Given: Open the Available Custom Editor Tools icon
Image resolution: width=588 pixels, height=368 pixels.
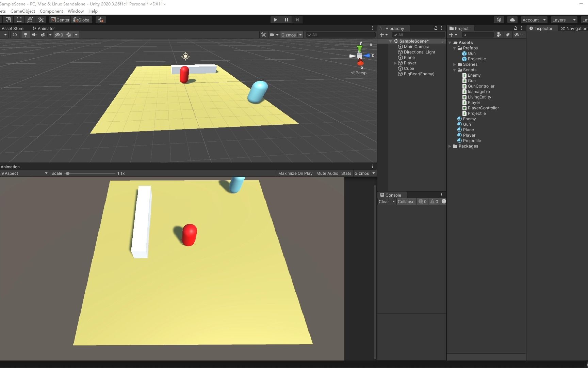Looking at the screenshot, I should 41,20.
